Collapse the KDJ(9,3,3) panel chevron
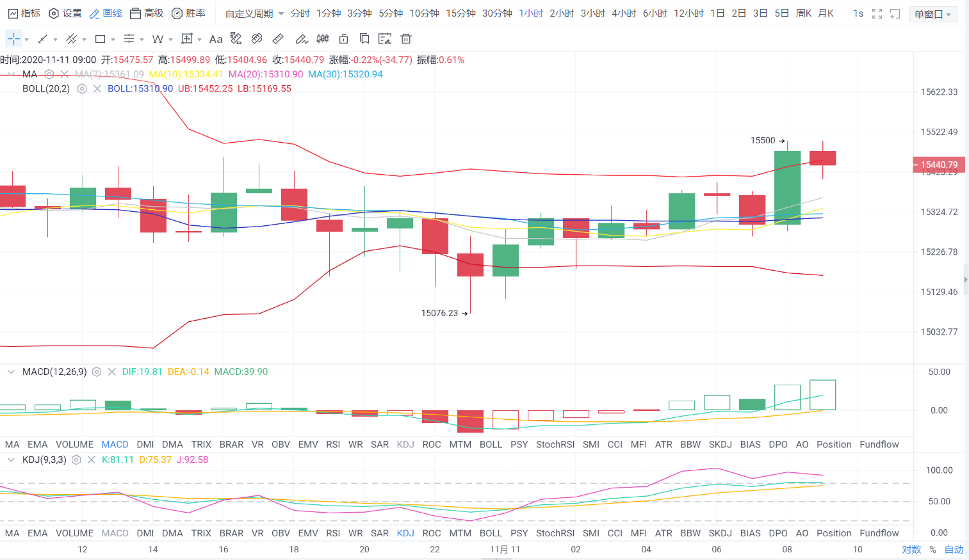This screenshot has height=560, width=969. coord(11,460)
